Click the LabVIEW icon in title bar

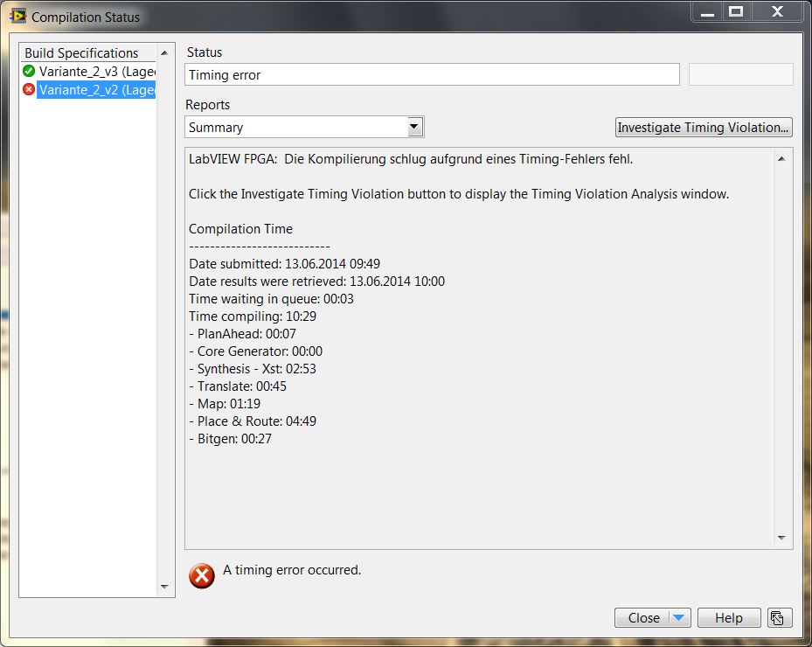coord(18,16)
